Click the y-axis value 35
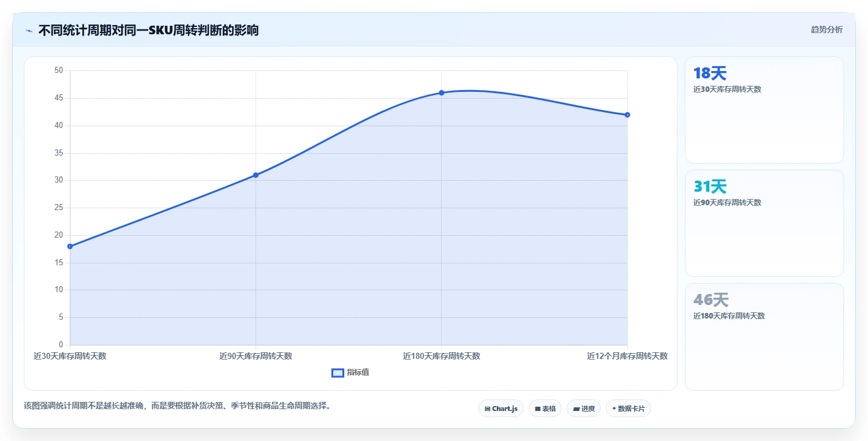The width and height of the screenshot is (868, 441). tap(59, 153)
